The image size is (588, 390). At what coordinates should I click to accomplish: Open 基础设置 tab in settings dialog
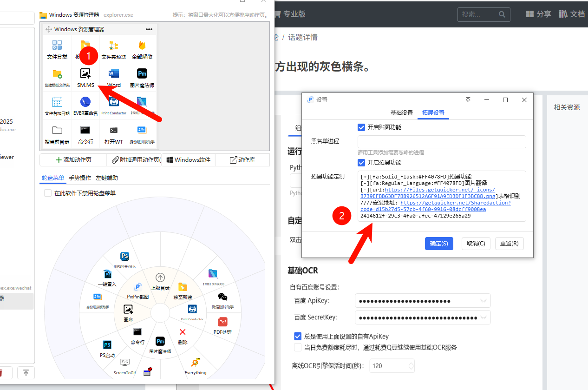click(x=402, y=113)
